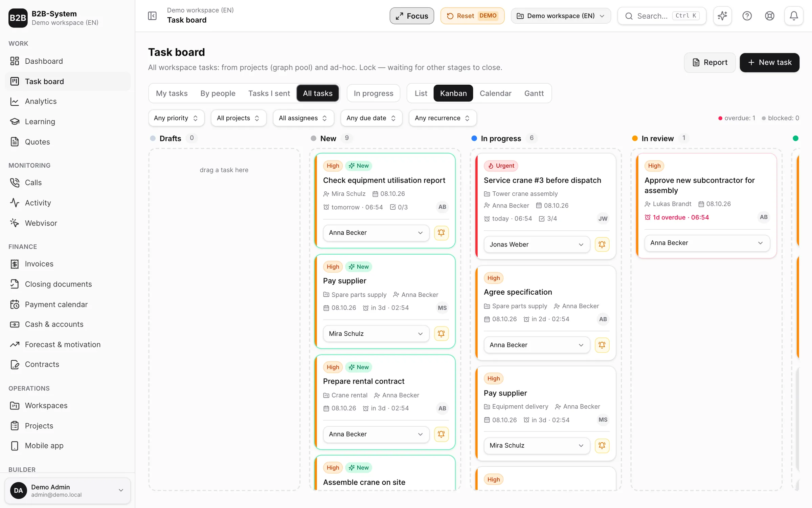Screen dimensions: 812x508
Task: Open Learning section in sidebar
Action: coord(68,122)
